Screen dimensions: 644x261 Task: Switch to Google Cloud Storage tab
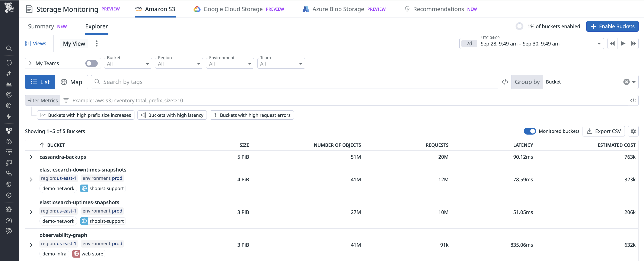[x=233, y=9]
